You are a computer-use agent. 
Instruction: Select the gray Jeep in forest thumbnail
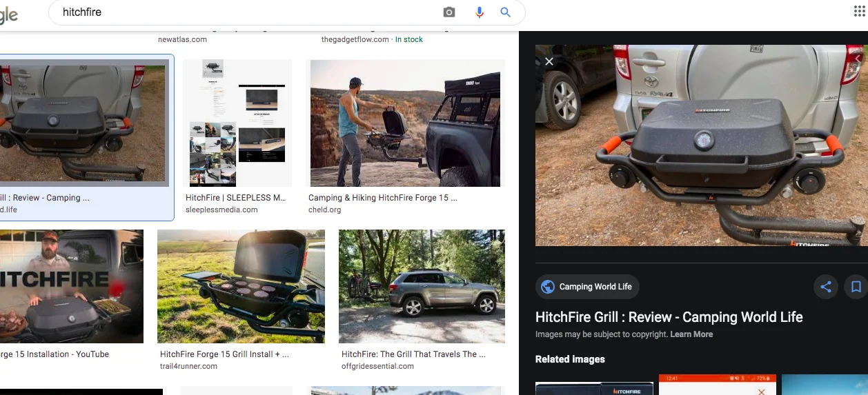pyautogui.click(x=422, y=286)
